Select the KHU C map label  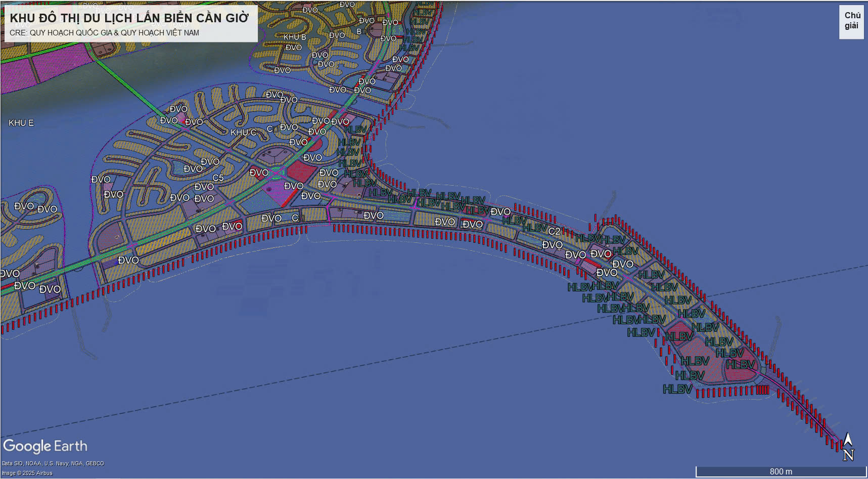(243, 133)
